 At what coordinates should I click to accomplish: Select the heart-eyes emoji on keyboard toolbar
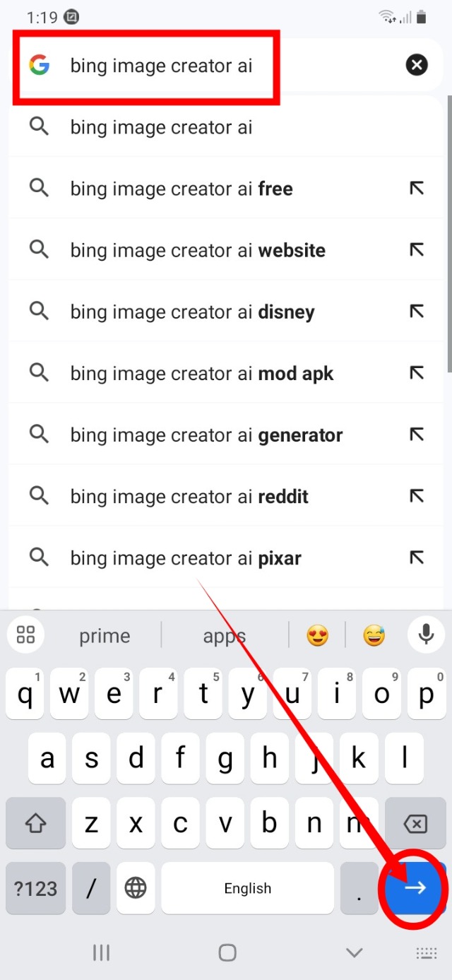coord(318,634)
